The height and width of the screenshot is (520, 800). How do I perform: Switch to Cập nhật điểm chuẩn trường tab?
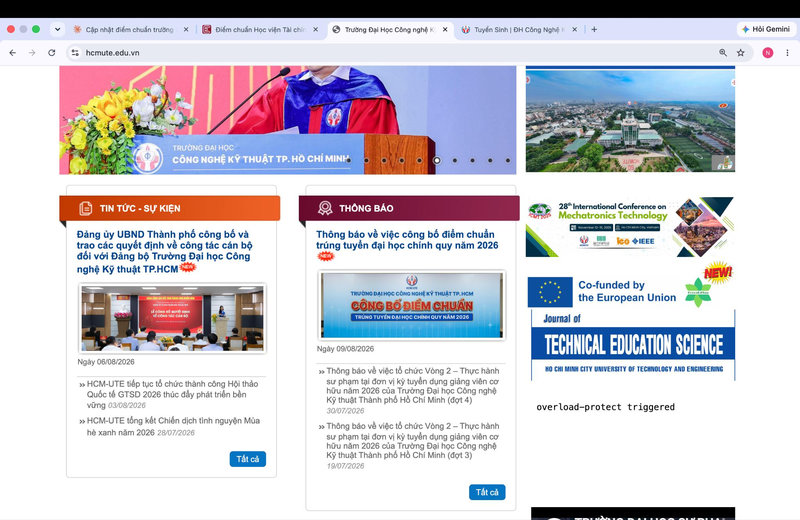[130, 30]
